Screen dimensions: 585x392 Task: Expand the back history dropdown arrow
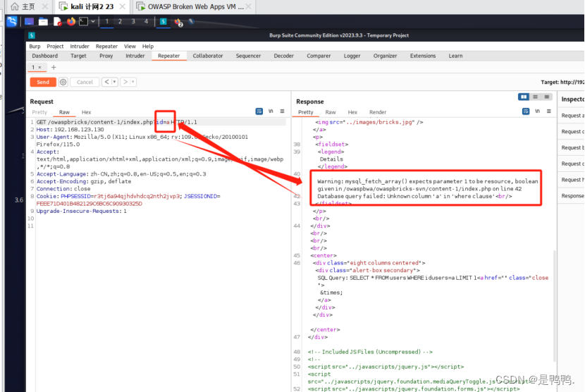[115, 82]
